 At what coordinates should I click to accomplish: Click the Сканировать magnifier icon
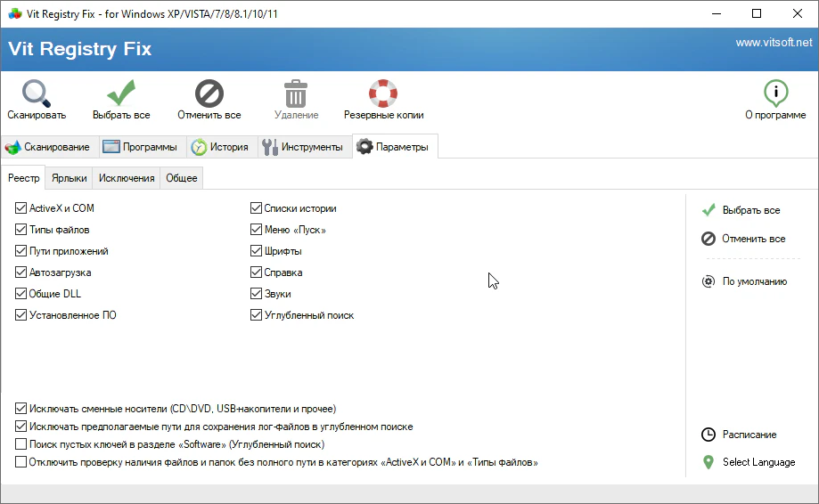(x=37, y=93)
